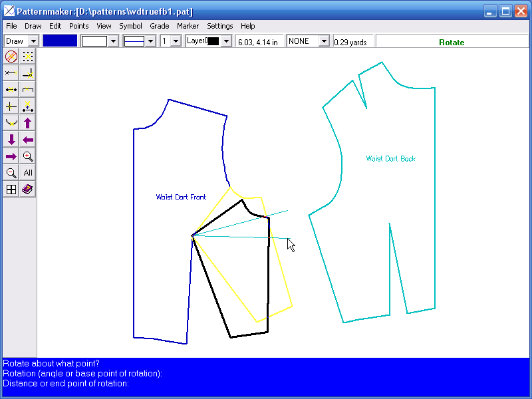Viewport: 532px width, 399px height.
Task: Click the green Rotate status label
Action: 452,43
